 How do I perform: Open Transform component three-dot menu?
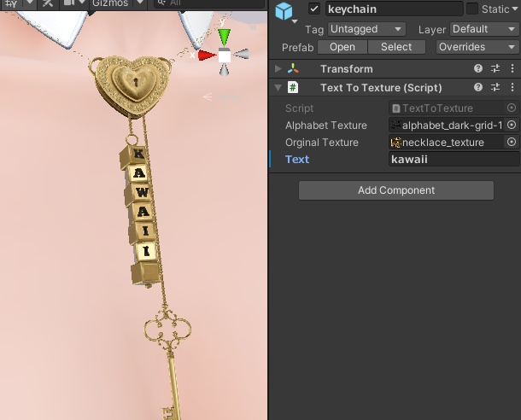(512, 69)
